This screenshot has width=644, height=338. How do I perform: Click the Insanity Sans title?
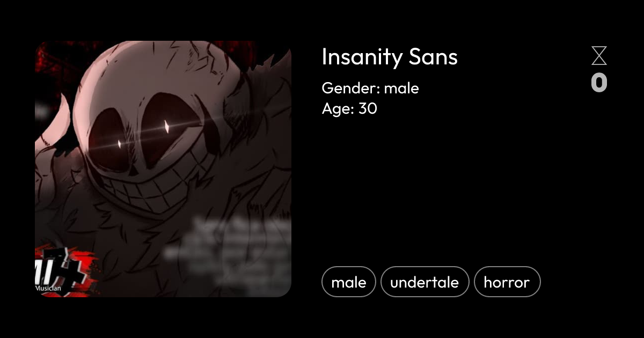[x=390, y=57]
